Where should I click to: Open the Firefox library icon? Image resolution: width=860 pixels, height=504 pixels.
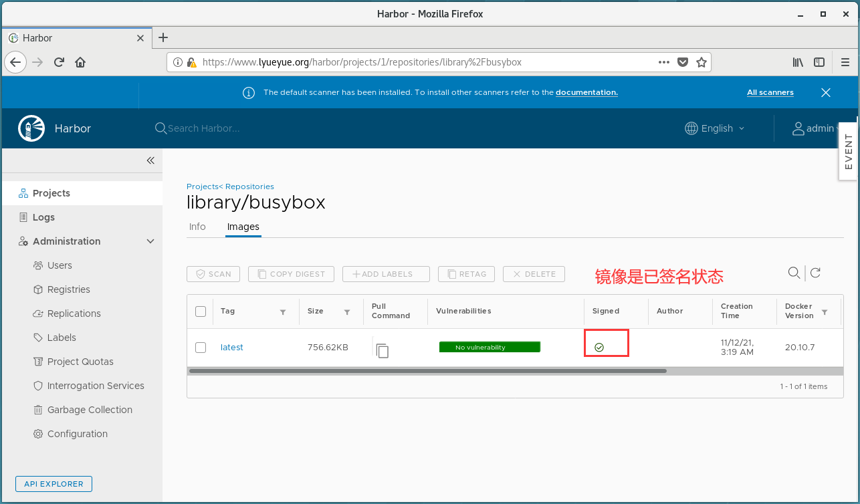(x=798, y=62)
